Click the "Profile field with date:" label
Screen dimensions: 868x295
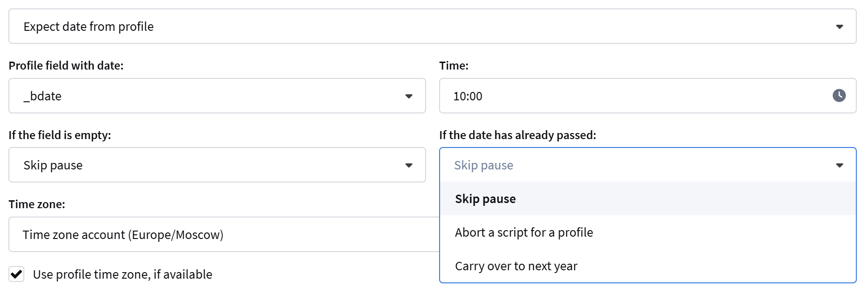66,66
